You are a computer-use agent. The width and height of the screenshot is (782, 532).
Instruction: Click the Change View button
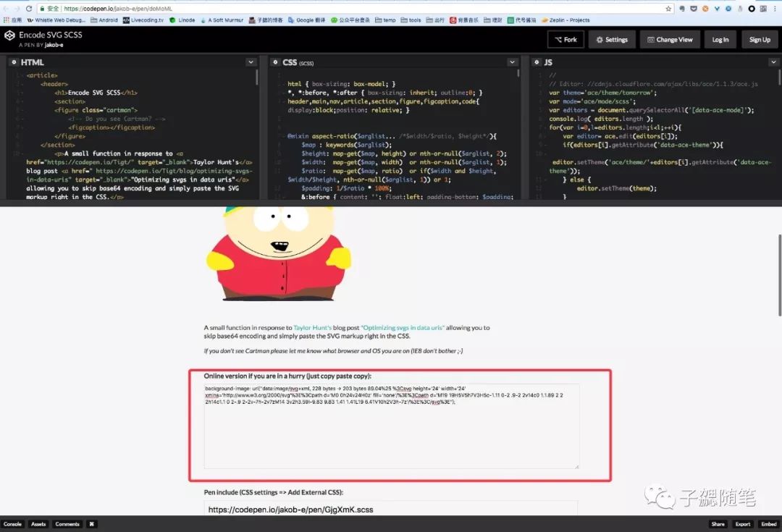click(670, 39)
